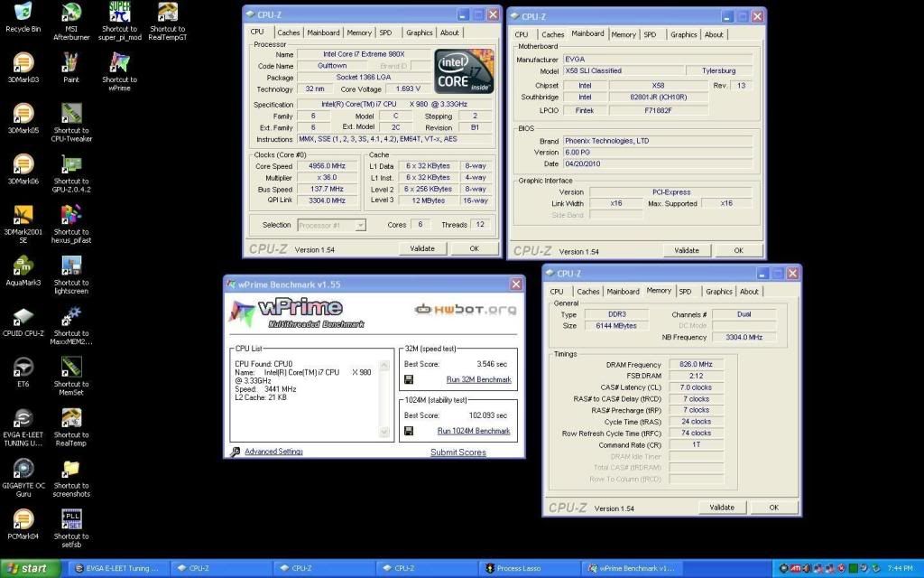Open the Recycle Bin desktop icon

click(x=23, y=13)
